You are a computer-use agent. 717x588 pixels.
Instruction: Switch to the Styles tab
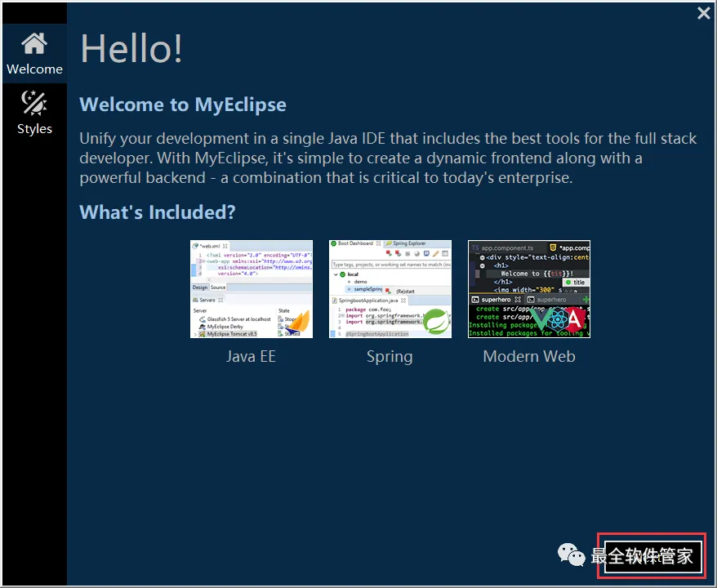(x=35, y=113)
